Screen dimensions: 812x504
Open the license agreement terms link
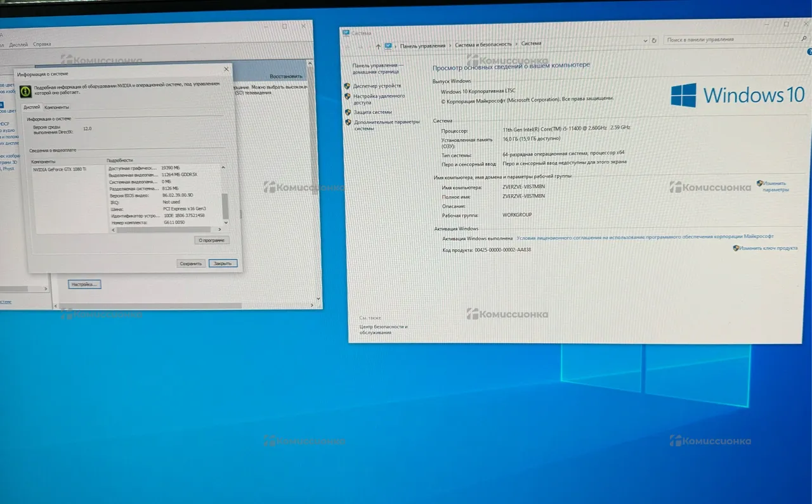coord(645,237)
